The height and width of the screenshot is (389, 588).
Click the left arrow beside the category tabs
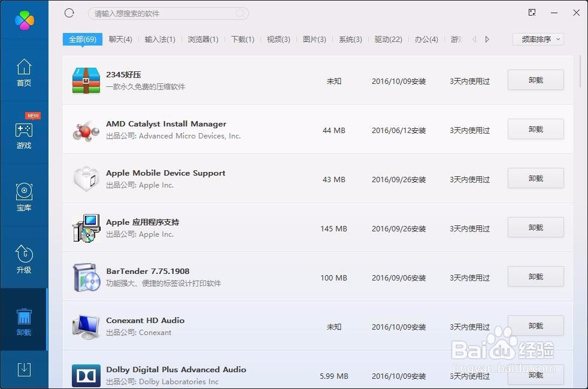click(473, 39)
